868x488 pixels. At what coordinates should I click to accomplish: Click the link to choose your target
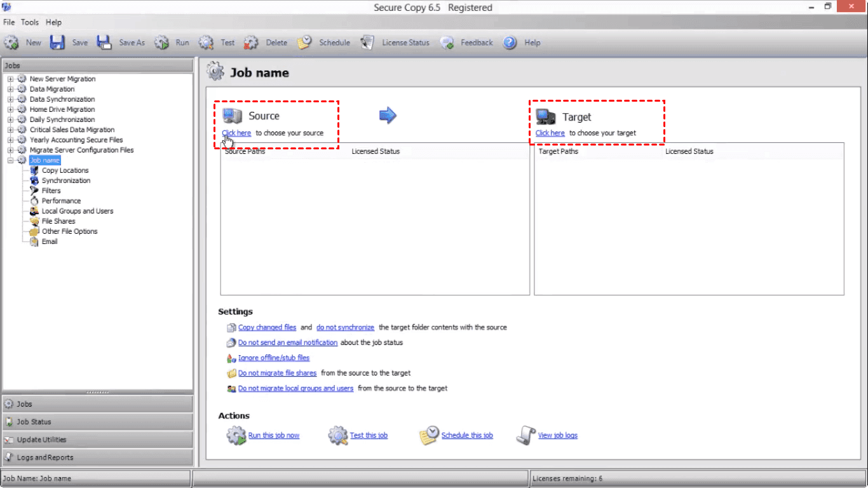(550, 133)
